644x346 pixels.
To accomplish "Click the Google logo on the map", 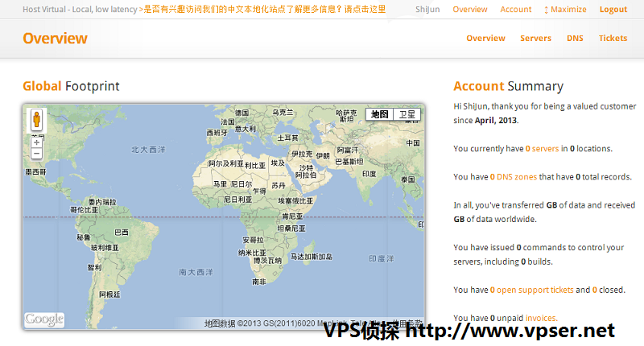I will pyautogui.click(x=44, y=319).
